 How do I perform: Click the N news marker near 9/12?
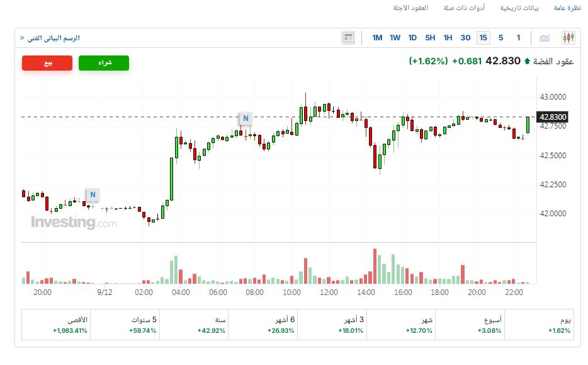[93, 194]
